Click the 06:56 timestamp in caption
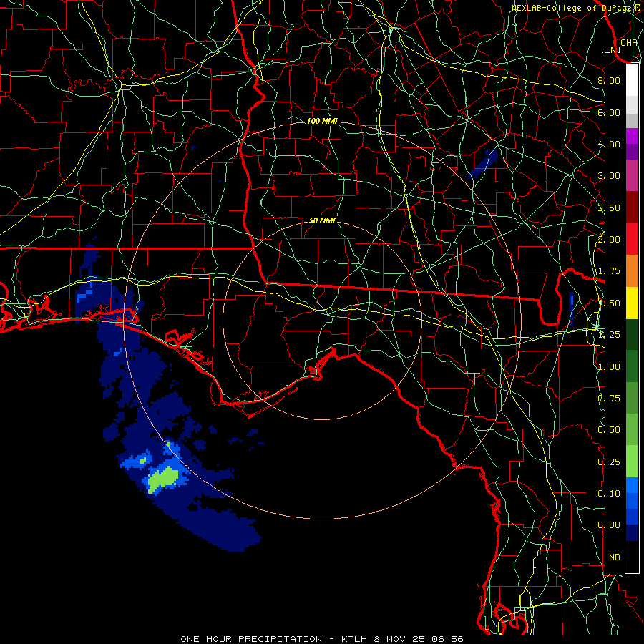The width and height of the screenshot is (644, 644). [x=449, y=639]
